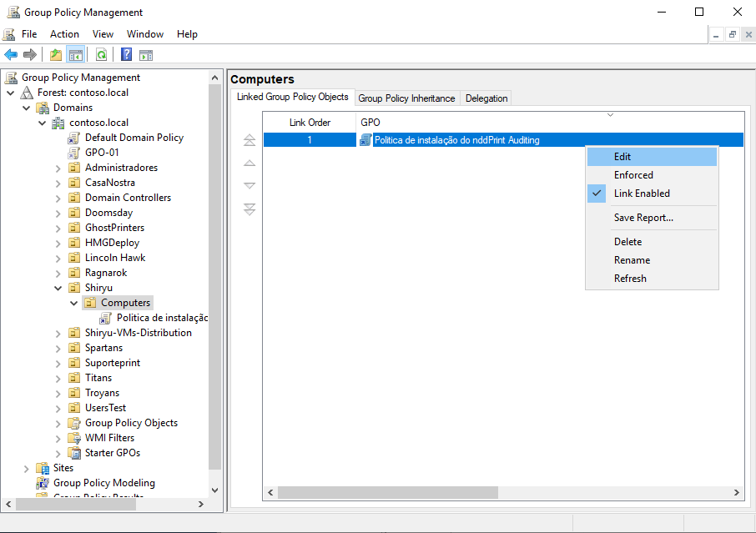Move link to top with double up arrow
Viewport: 756px width, 533px height.
(249, 141)
